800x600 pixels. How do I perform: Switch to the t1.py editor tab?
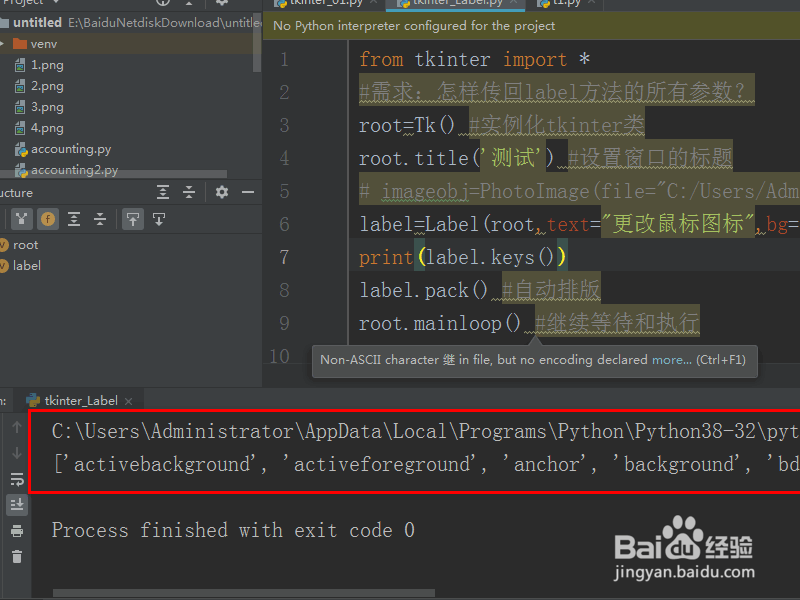point(565,4)
